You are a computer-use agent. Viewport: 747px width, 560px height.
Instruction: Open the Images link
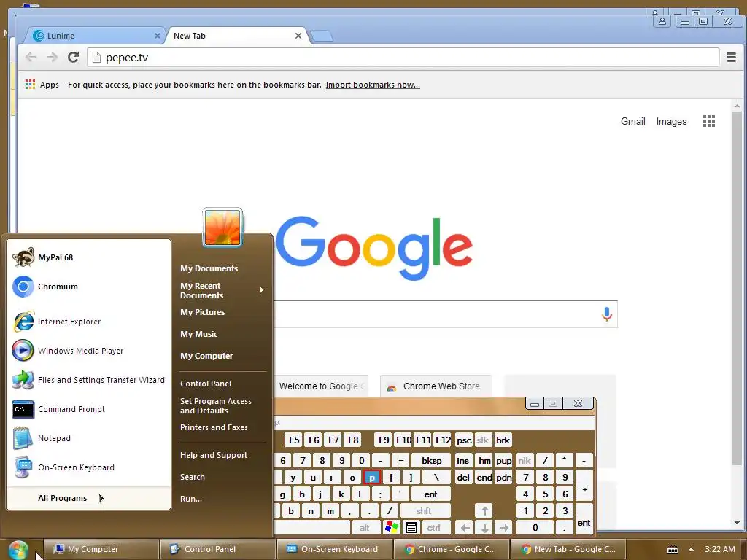[x=671, y=122]
